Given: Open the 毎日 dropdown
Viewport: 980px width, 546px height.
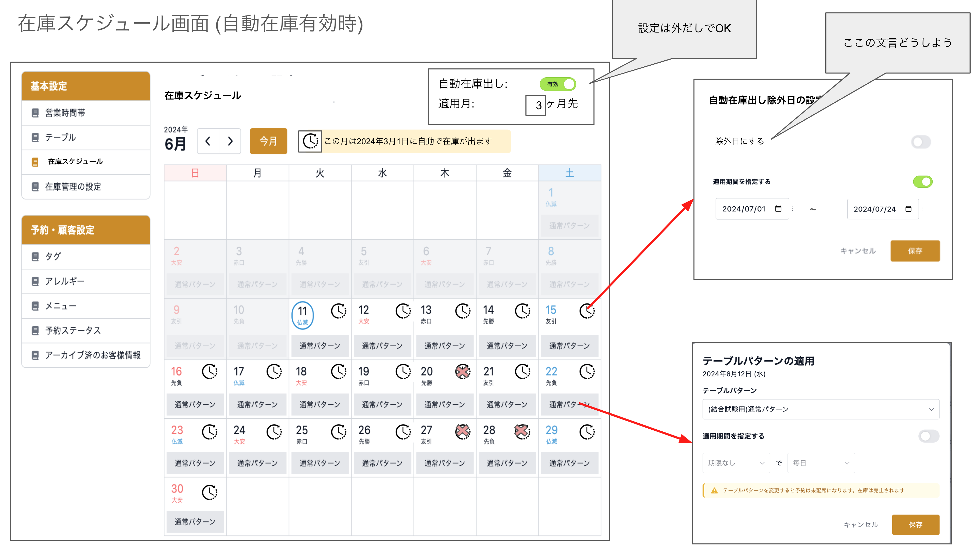Looking at the screenshot, I should [821, 463].
